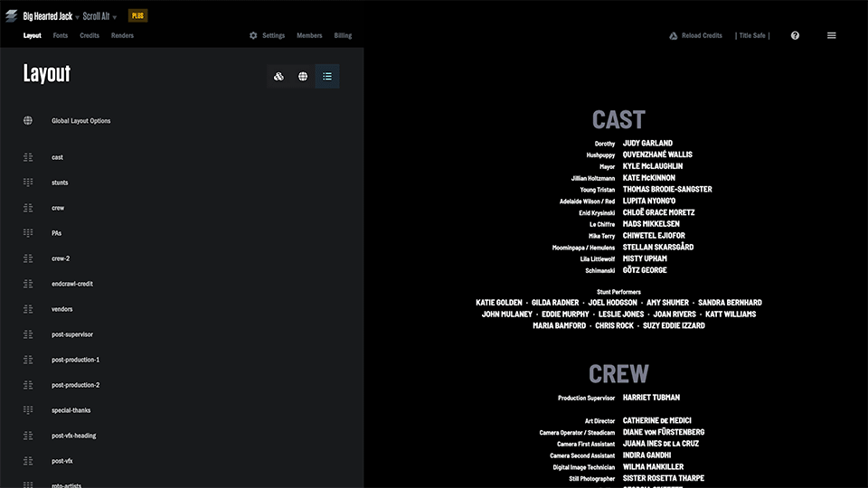
Task: Toggle the Title Safe overlay
Action: click(x=752, y=35)
